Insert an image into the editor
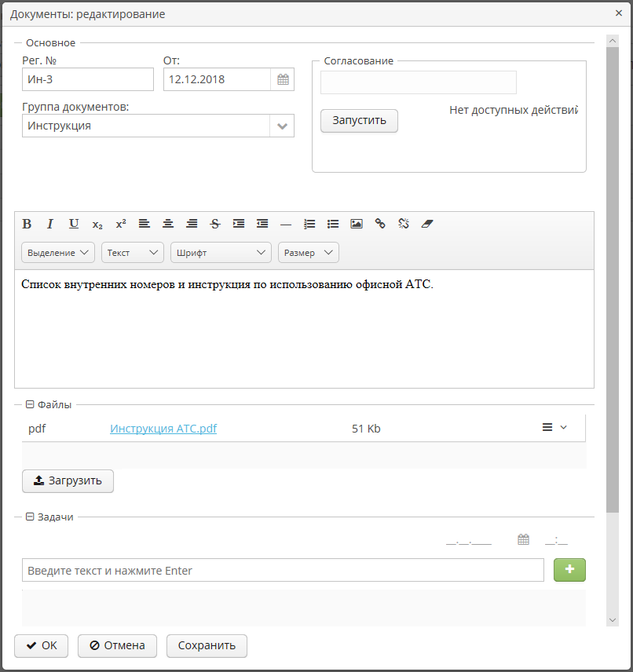 pos(357,224)
